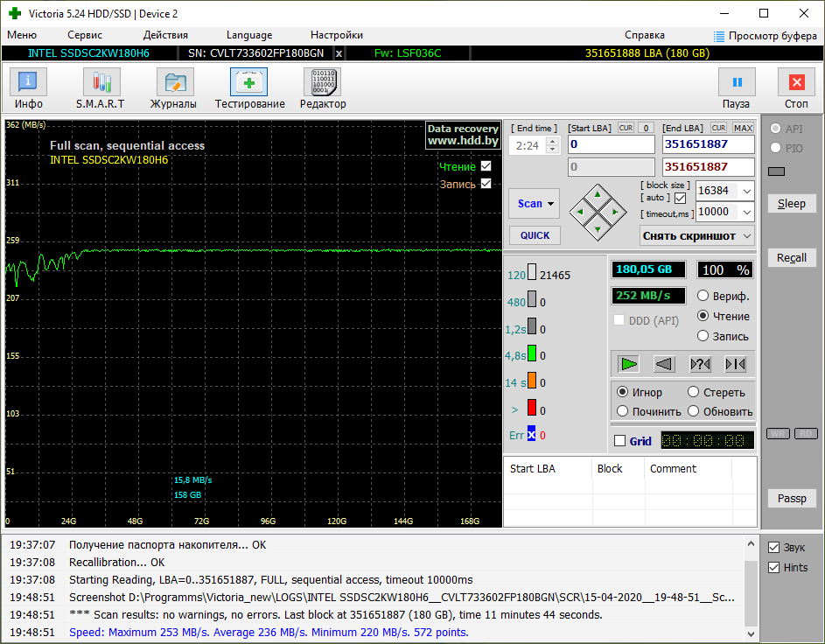Adjust the End time 2:24 spinner
This screenshot has height=644, width=825.
coord(552,145)
